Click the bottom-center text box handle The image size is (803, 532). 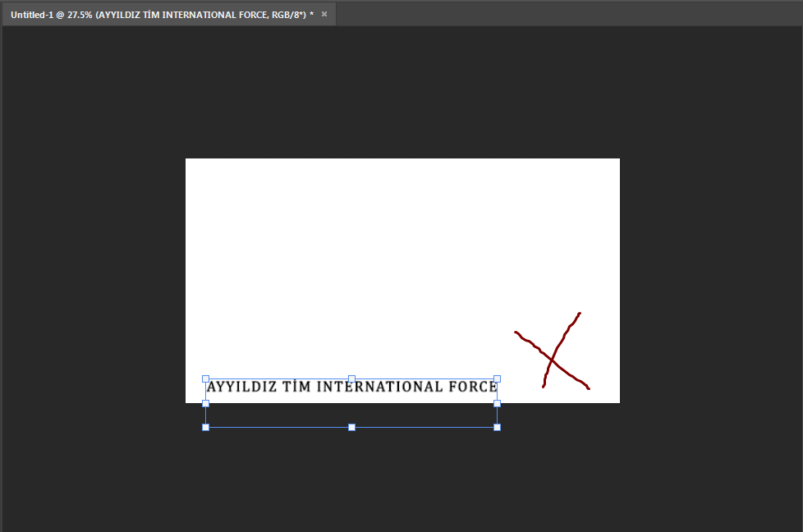tap(351, 427)
